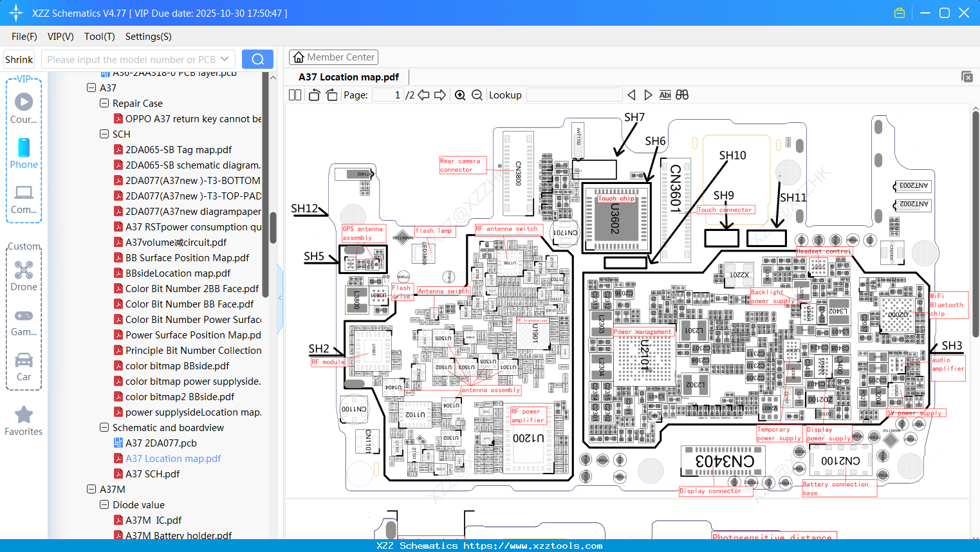Click the Shrink button
Screen dimensions: 980x552
pos(19,59)
